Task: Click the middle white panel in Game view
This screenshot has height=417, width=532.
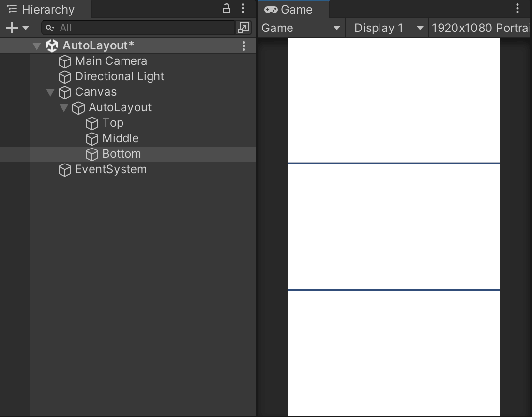Action: (394, 227)
